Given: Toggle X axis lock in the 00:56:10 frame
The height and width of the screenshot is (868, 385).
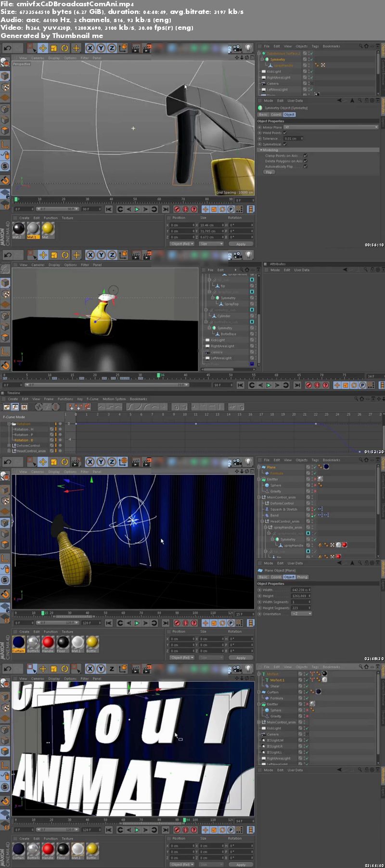Looking at the screenshot, I should click(x=90, y=48).
